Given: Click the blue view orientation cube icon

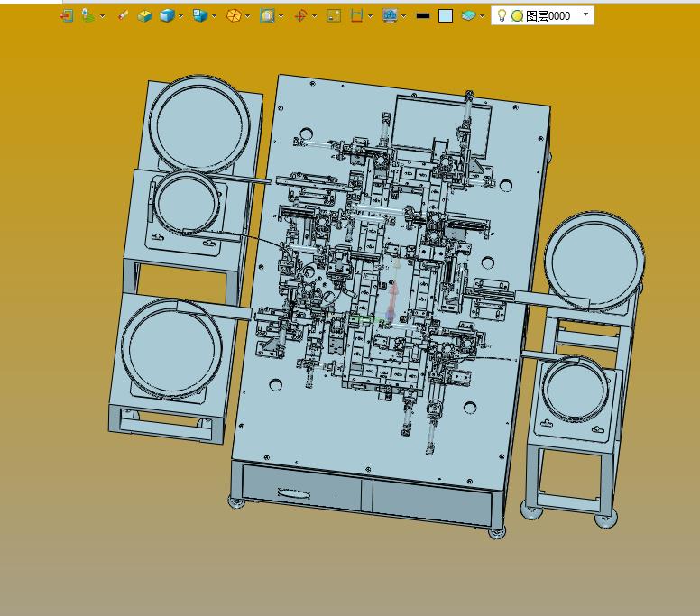Looking at the screenshot, I should [200, 16].
